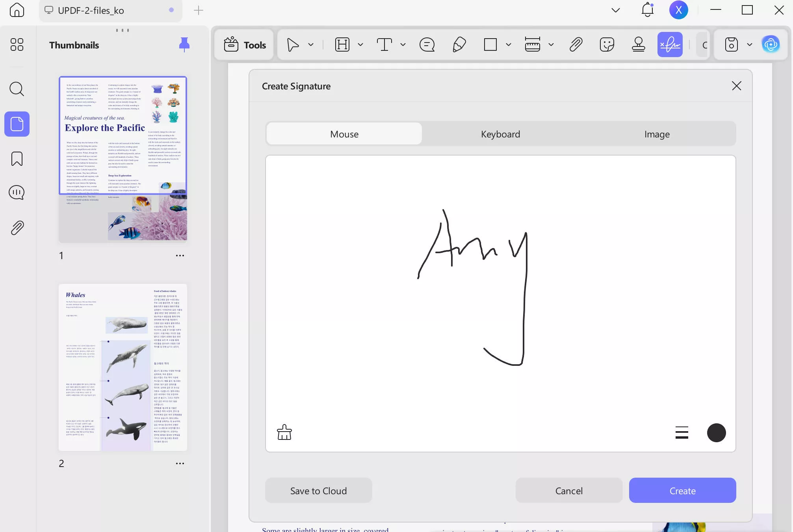
Task: Expand the highlight tool dropdown arrow
Action: point(360,44)
